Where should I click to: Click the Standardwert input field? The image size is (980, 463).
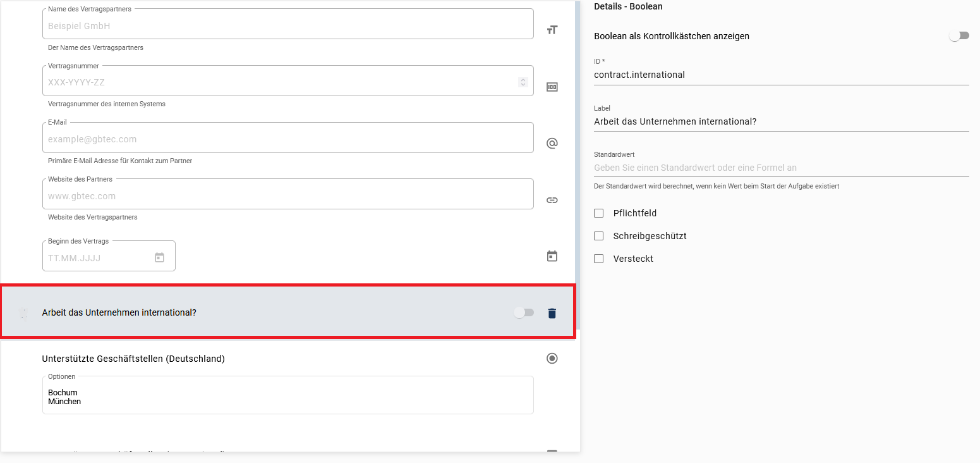coord(780,168)
